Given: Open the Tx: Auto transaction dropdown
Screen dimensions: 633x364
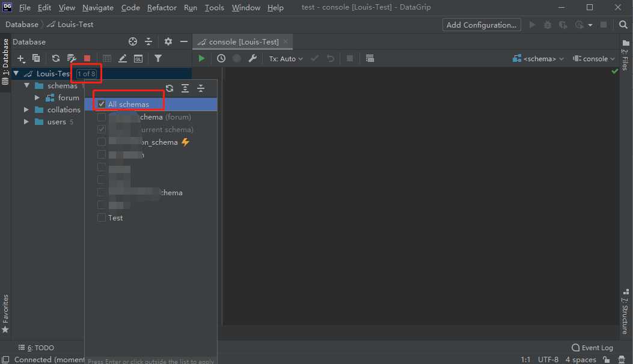Looking at the screenshot, I should (286, 59).
